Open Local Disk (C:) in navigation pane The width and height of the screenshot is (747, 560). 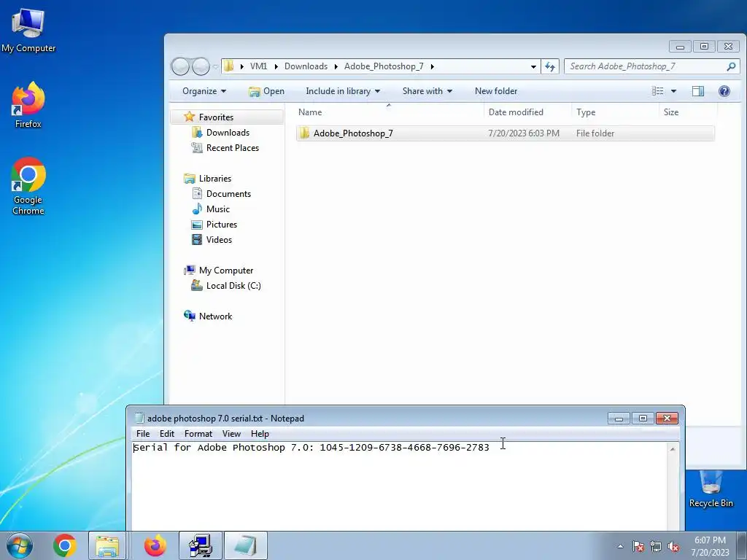coord(233,286)
